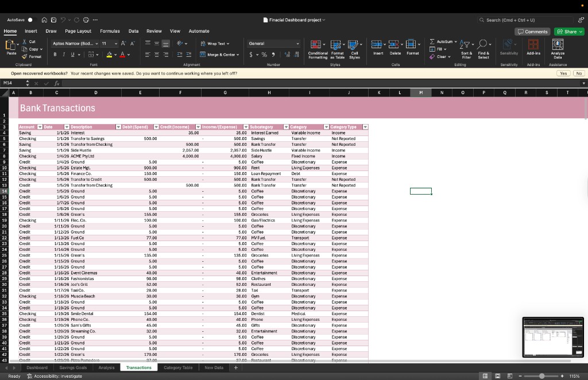This screenshot has width=588, height=380.
Task: Open Conditional Formatting options
Action: click(316, 49)
